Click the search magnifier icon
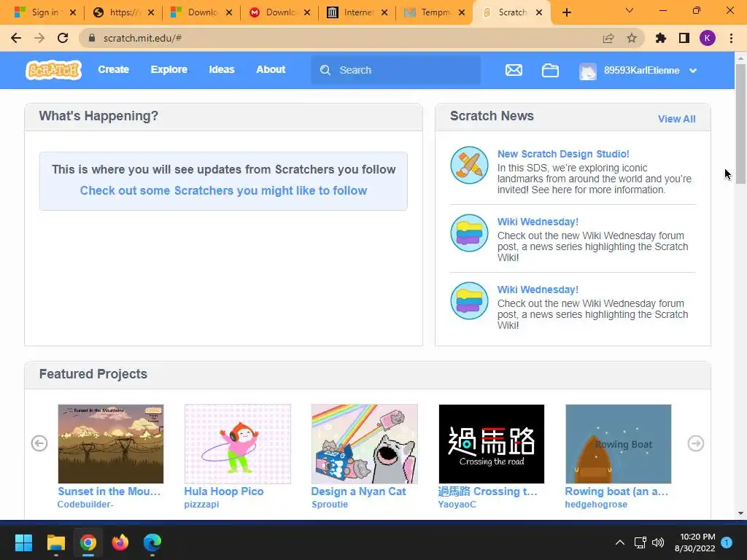 coord(325,71)
